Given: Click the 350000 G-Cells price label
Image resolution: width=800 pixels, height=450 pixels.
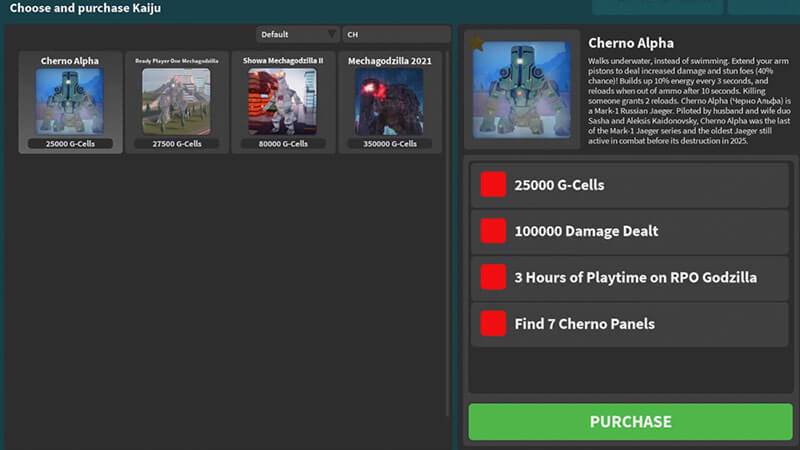Looking at the screenshot, I should pyautogui.click(x=390, y=144).
